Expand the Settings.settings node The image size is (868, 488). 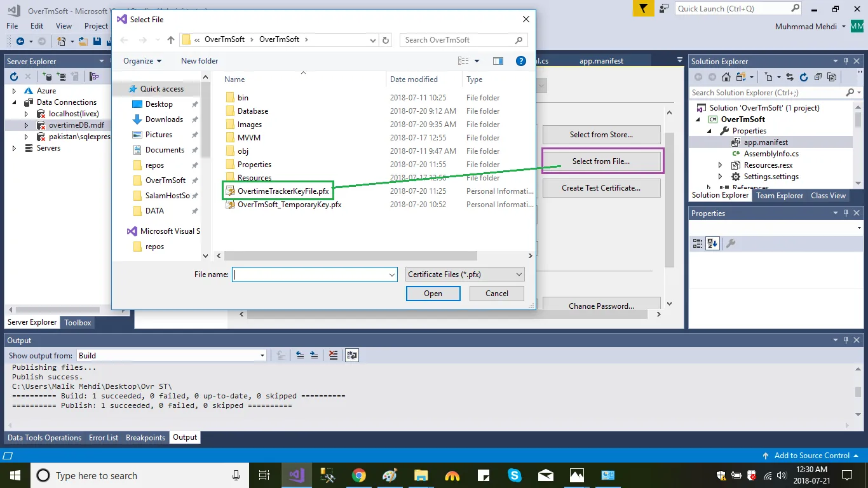[x=721, y=177]
